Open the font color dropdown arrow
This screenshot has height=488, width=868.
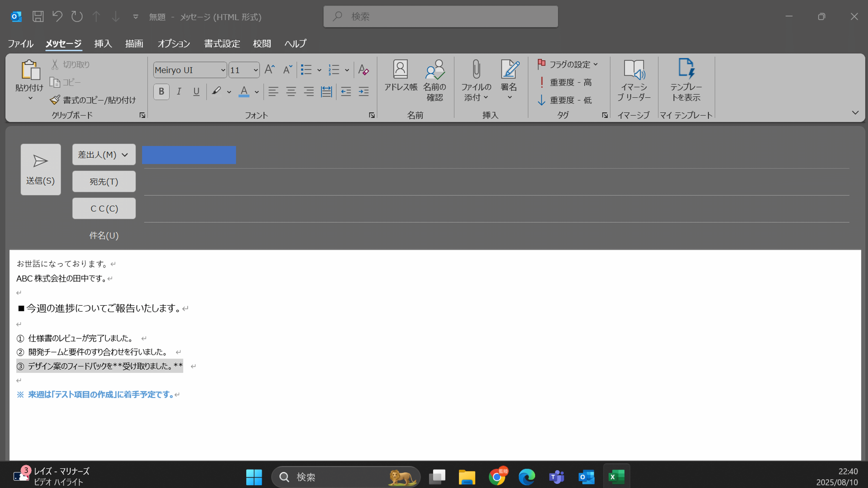(257, 92)
